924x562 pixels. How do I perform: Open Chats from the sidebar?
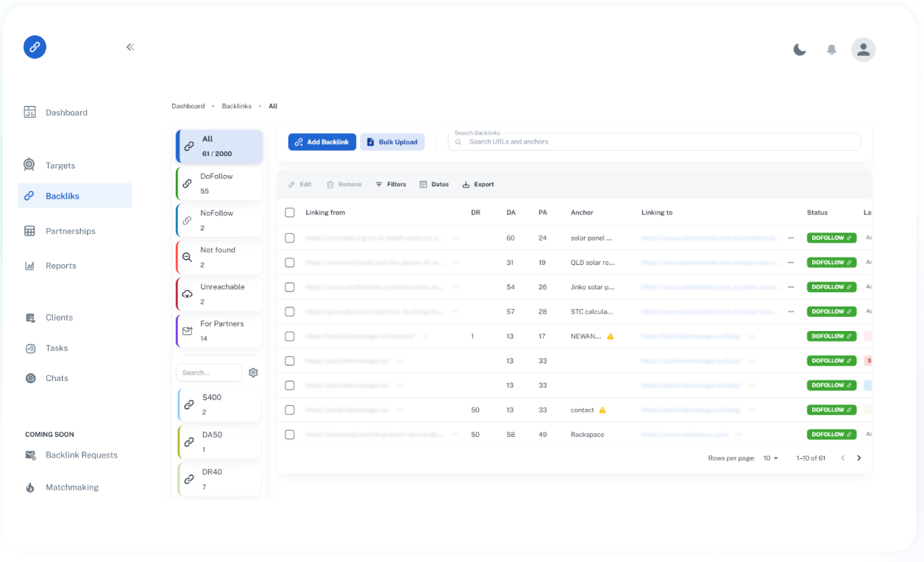(x=58, y=377)
